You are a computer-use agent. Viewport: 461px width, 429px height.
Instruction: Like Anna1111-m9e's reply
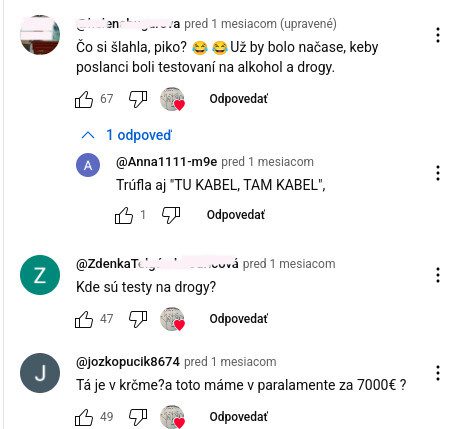tap(124, 215)
